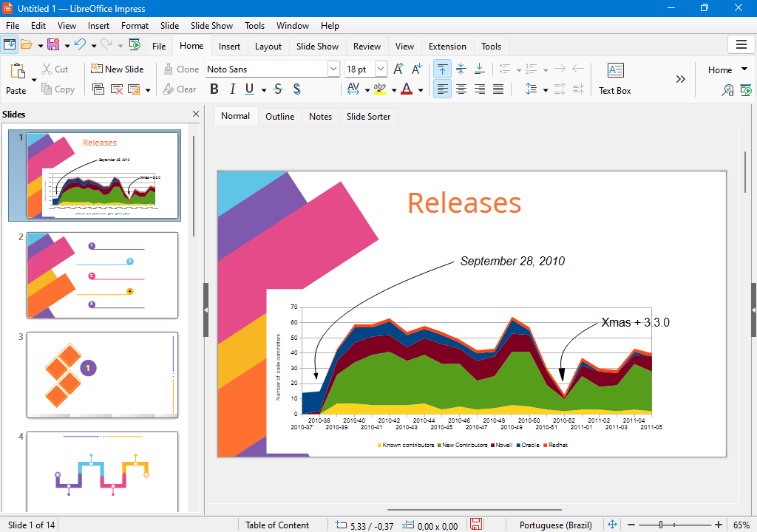Click the Undo arrow icon
This screenshot has height=532, width=757.
(80, 45)
